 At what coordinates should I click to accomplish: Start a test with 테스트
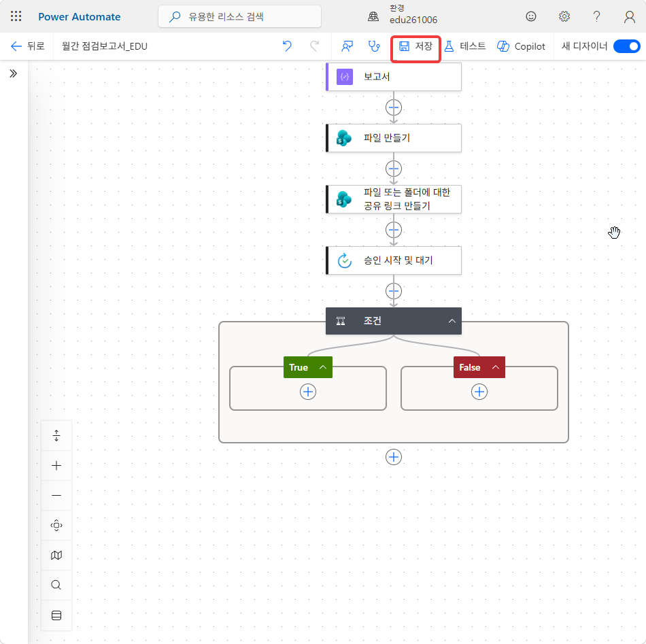pos(465,46)
